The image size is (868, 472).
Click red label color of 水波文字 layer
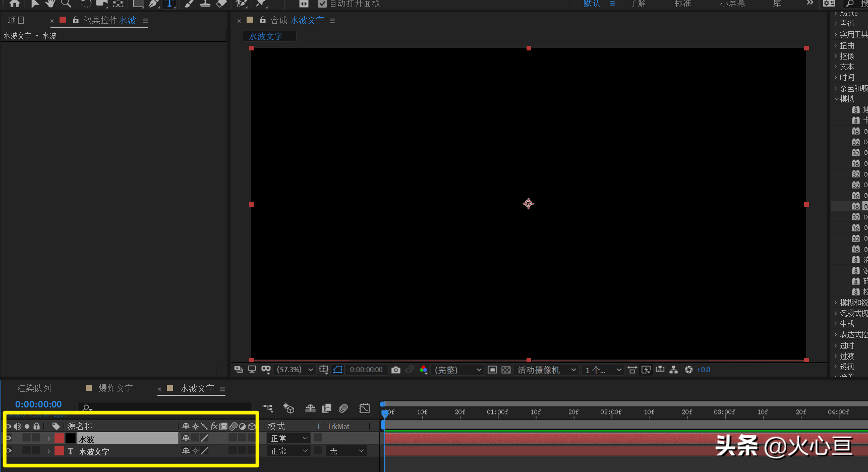(x=60, y=451)
